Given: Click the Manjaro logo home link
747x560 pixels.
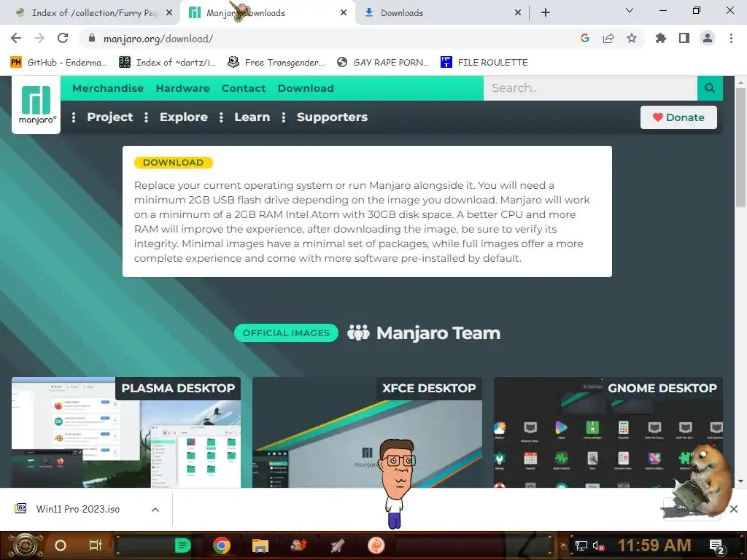Looking at the screenshot, I should pyautogui.click(x=36, y=105).
